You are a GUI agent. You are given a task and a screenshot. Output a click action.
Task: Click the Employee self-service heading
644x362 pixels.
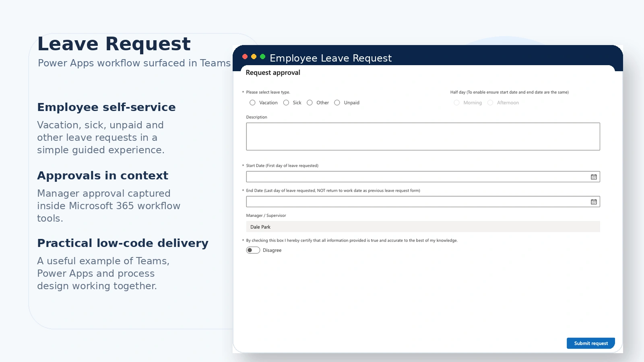click(x=106, y=107)
